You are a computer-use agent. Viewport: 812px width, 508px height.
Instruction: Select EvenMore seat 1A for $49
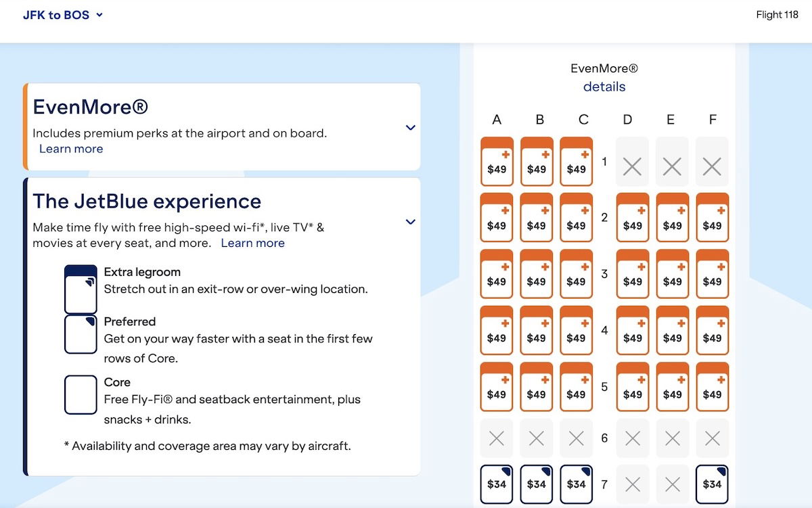click(497, 162)
